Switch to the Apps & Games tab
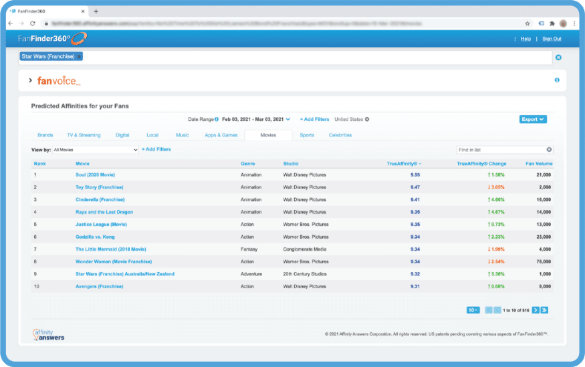Viewport: 585px width, 367px height. pyautogui.click(x=221, y=135)
